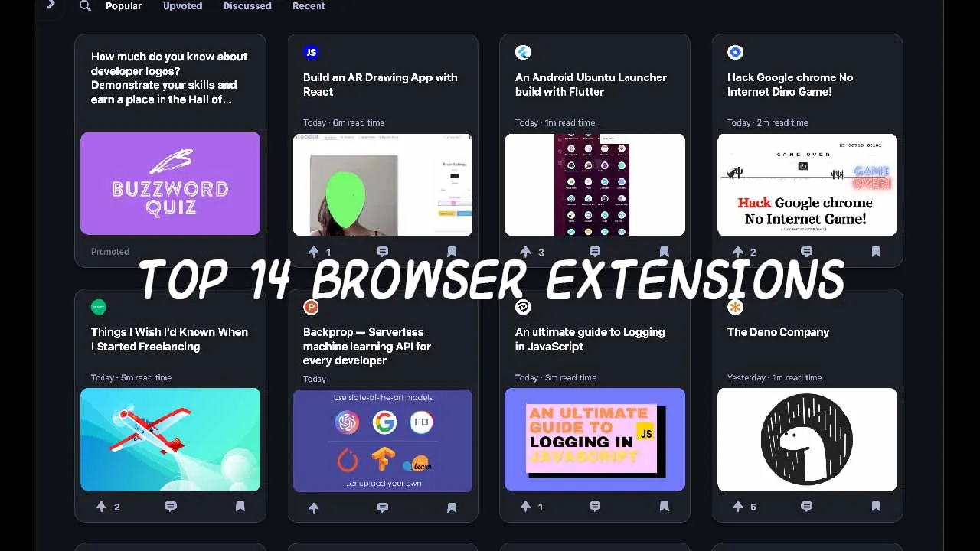Switch to the Discussed tab

point(247,6)
